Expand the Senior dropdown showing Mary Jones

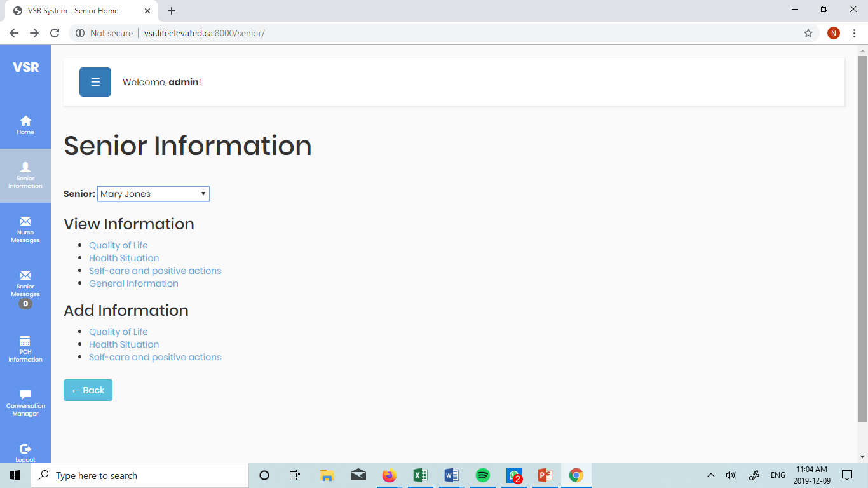(x=153, y=194)
